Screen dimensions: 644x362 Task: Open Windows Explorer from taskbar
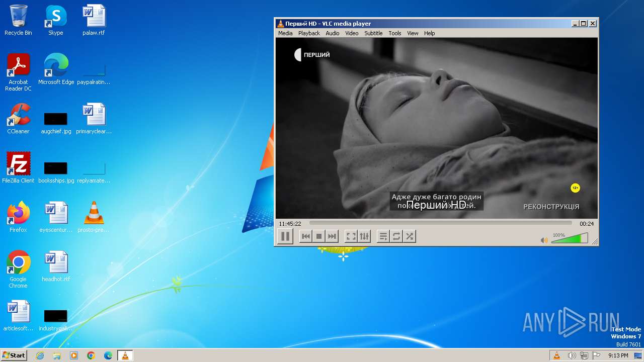coord(57,355)
